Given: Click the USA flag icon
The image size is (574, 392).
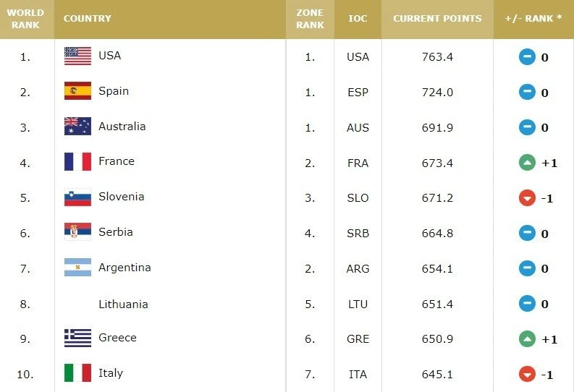Looking at the screenshot, I should pos(77,56).
